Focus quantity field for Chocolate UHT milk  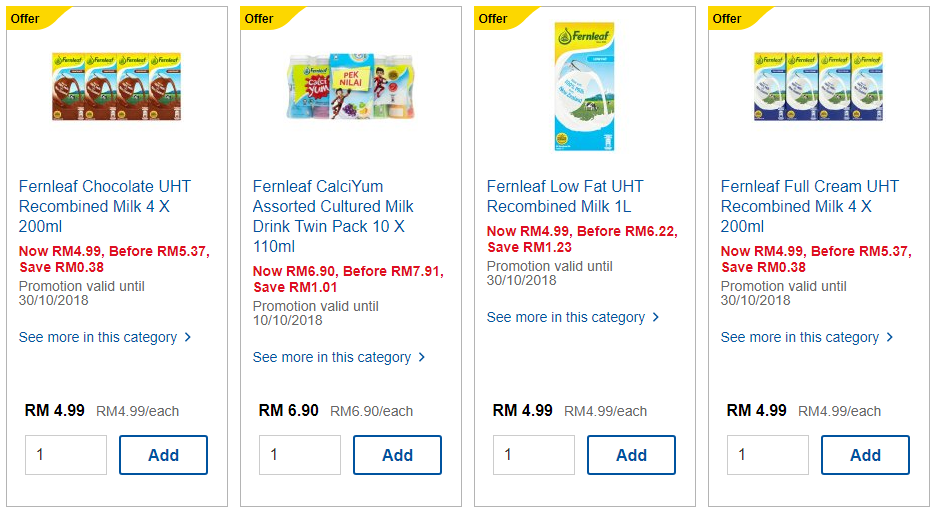point(66,455)
